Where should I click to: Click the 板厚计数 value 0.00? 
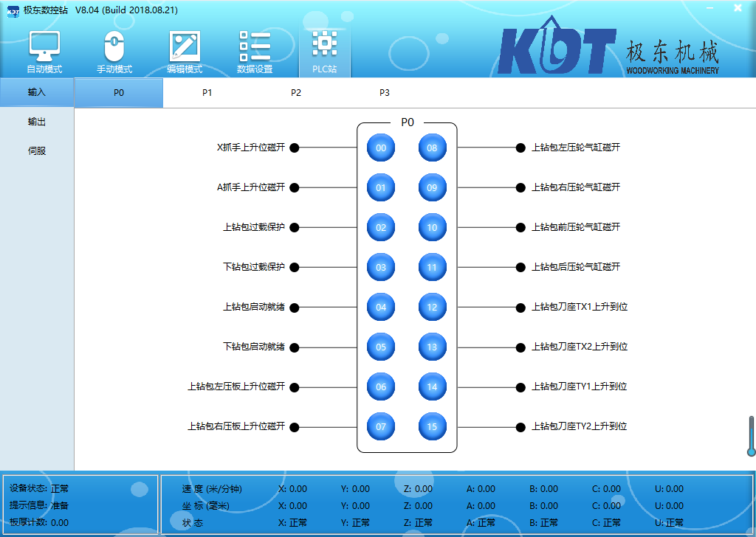click(x=60, y=522)
